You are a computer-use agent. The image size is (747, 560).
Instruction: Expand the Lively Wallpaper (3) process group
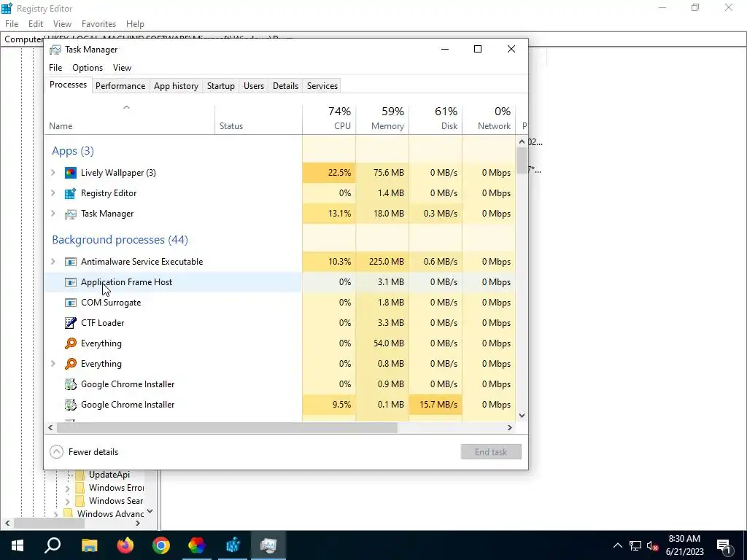(53, 173)
